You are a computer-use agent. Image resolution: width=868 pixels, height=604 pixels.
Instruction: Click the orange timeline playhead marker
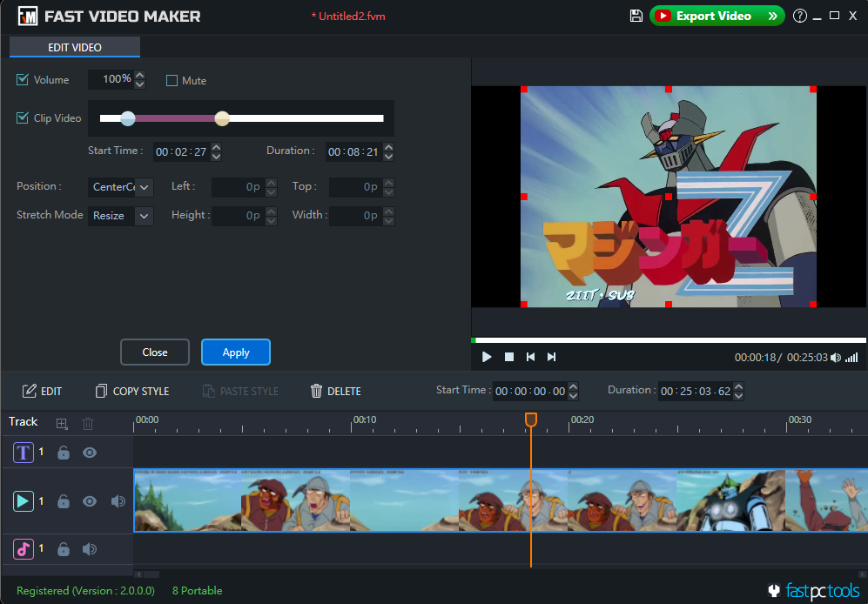pyautogui.click(x=531, y=419)
